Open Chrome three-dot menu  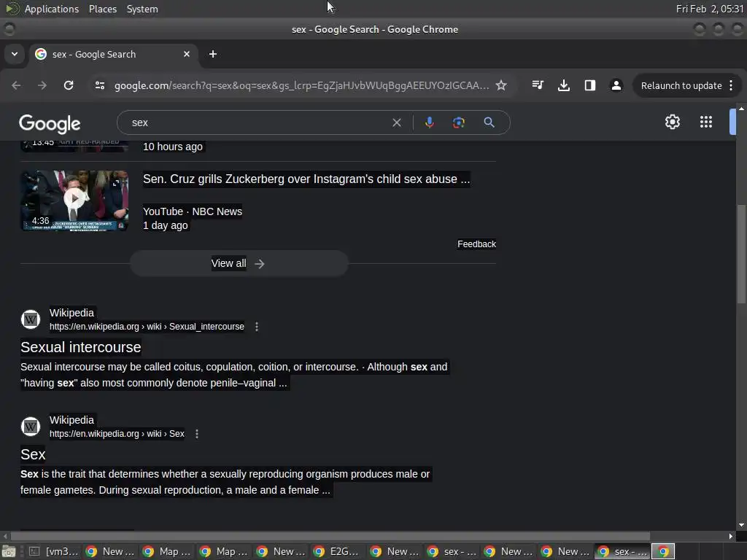[731, 86]
